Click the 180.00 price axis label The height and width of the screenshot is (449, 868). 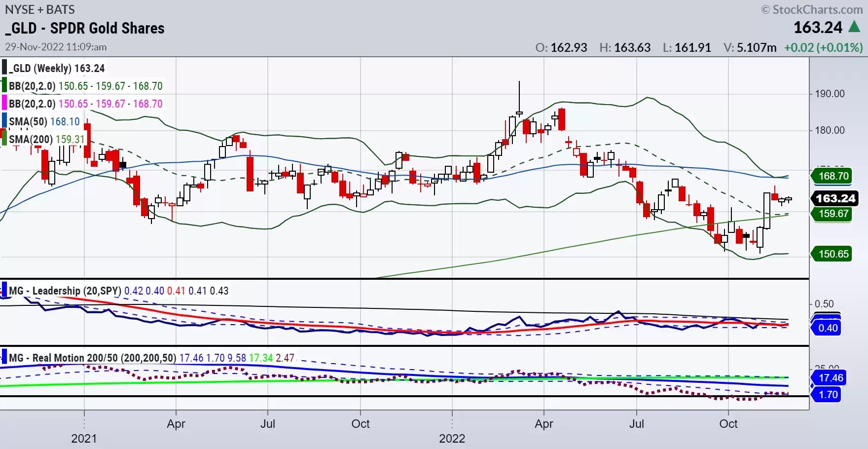point(830,130)
